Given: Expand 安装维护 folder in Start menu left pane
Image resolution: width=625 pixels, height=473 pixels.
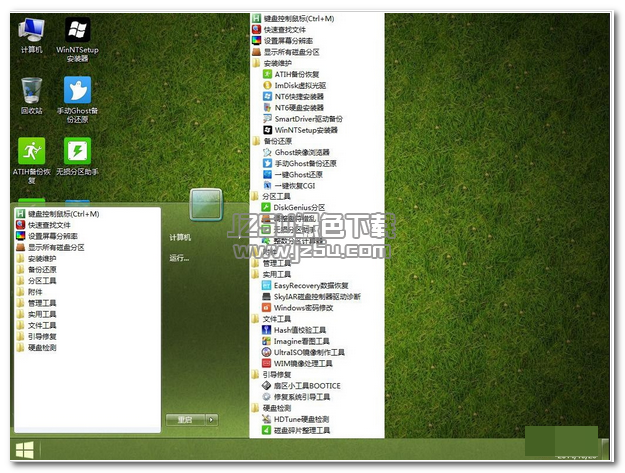Looking at the screenshot, I should [x=36, y=259].
